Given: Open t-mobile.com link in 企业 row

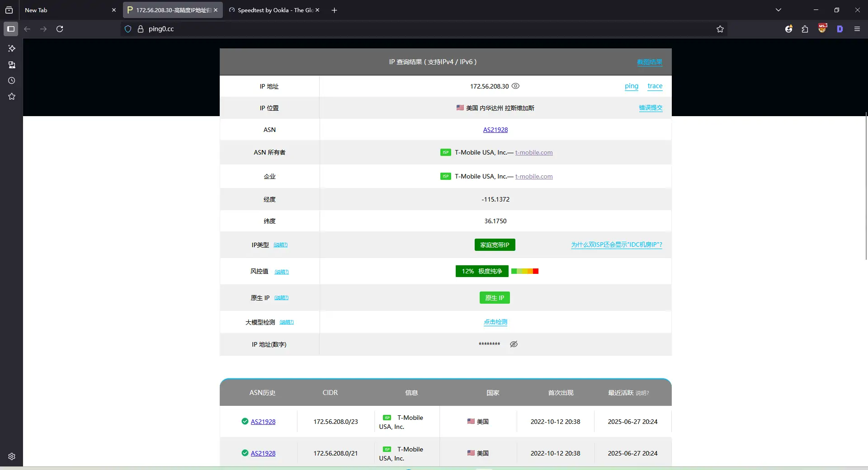Looking at the screenshot, I should pos(534,176).
